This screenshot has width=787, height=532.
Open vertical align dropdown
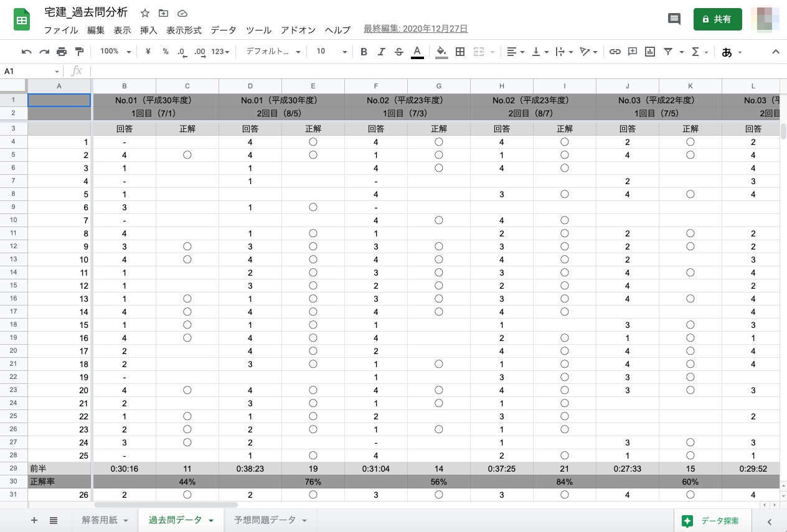pos(539,52)
